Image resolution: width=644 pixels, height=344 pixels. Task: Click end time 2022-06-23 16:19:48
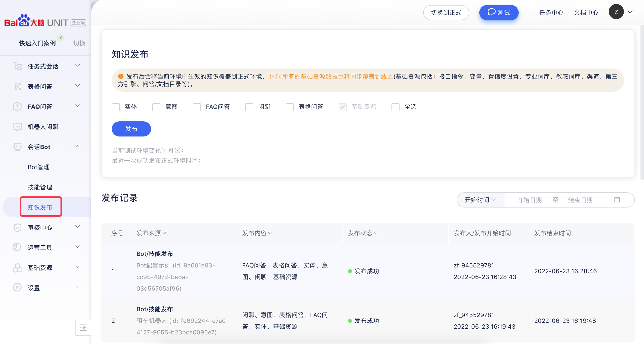coord(565,321)
